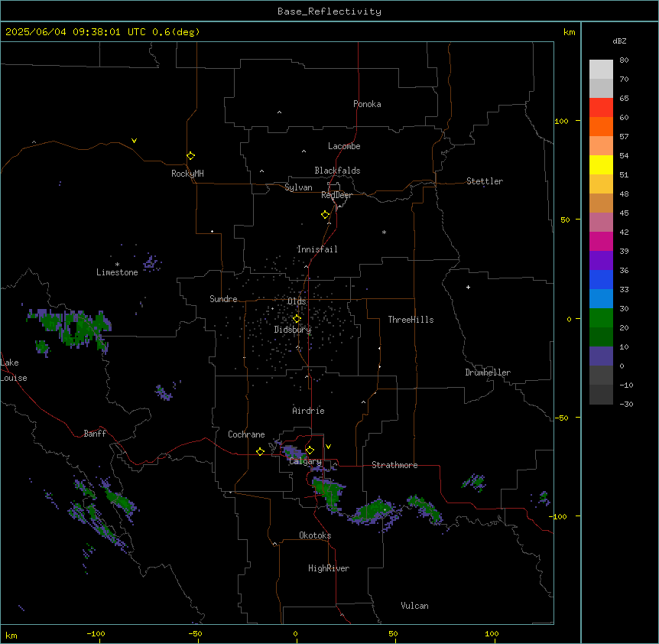Click the ThreeHills label

pyautogui.click(x=411, y=320)
